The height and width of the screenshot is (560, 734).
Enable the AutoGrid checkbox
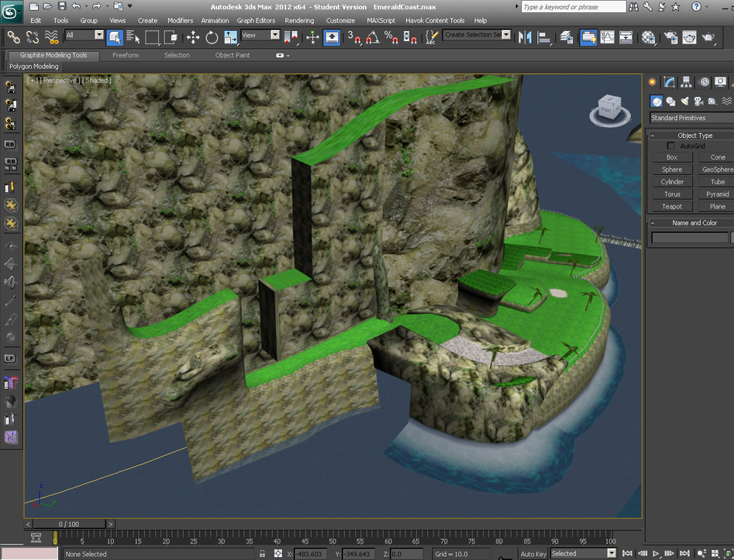coord(670,146)
